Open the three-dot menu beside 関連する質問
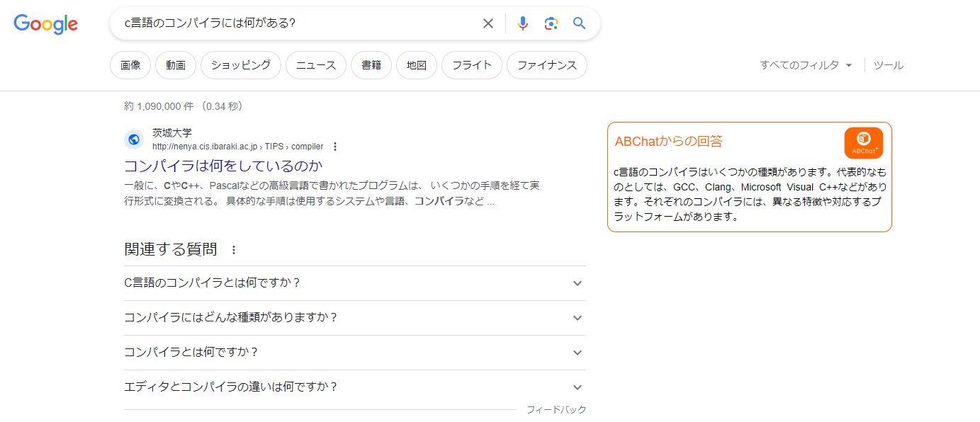This screenshot has width=980, height=422. point(233,249)
